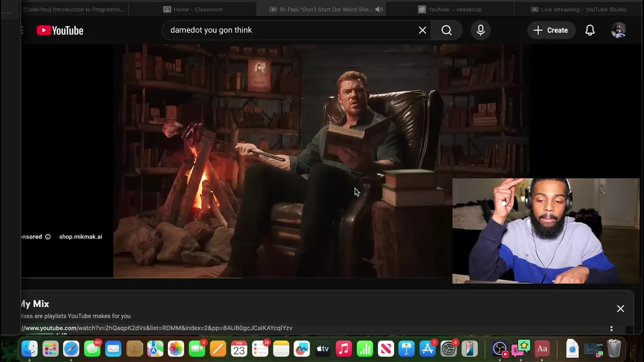Screen dimensions: 644x362
Task: Activate voice search microphone
Action: pos(480,30)
